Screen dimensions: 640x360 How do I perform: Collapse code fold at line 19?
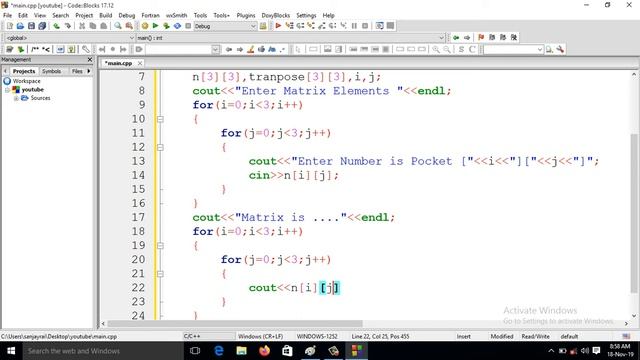point(160,246)
